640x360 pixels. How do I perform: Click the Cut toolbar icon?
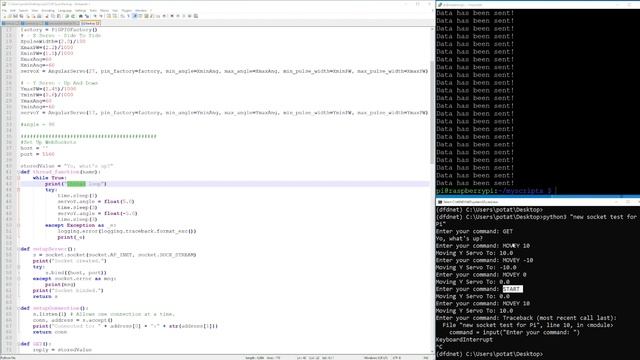click(46, 16)
